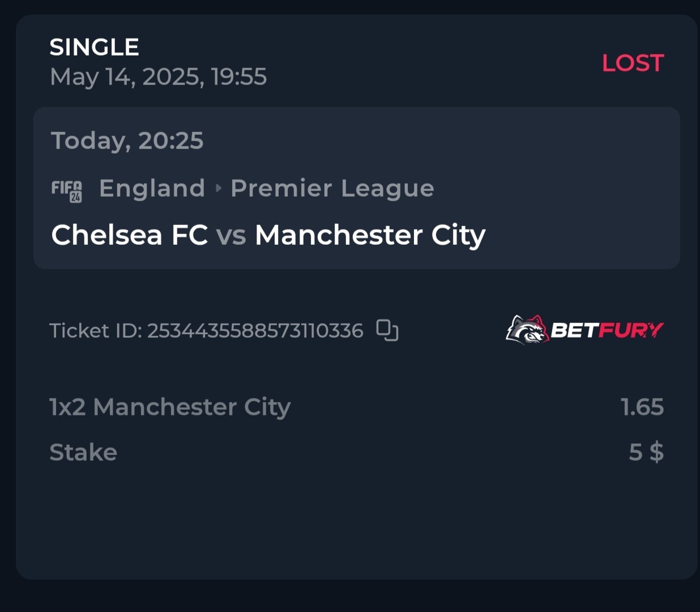Screen dimensions: 700x612
Task: Open the Premier League link
Action: click(x=332, y=189)
